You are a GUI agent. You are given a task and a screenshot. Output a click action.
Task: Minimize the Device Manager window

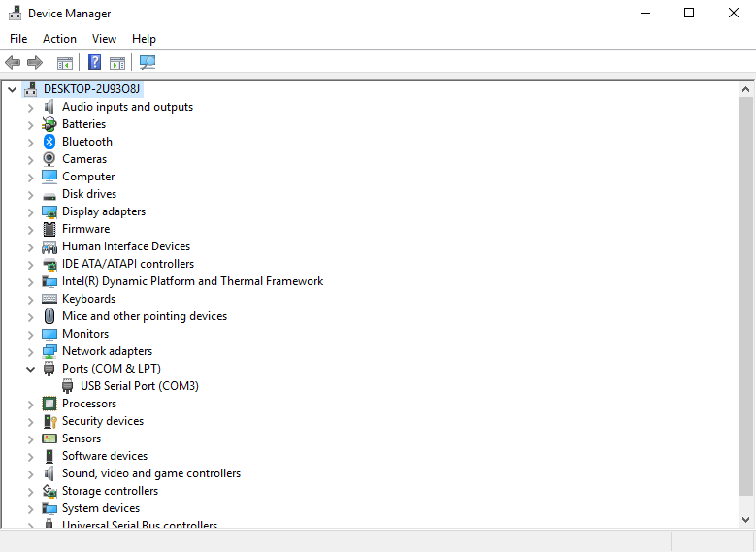pyautogui.click(x=645, y=13)
